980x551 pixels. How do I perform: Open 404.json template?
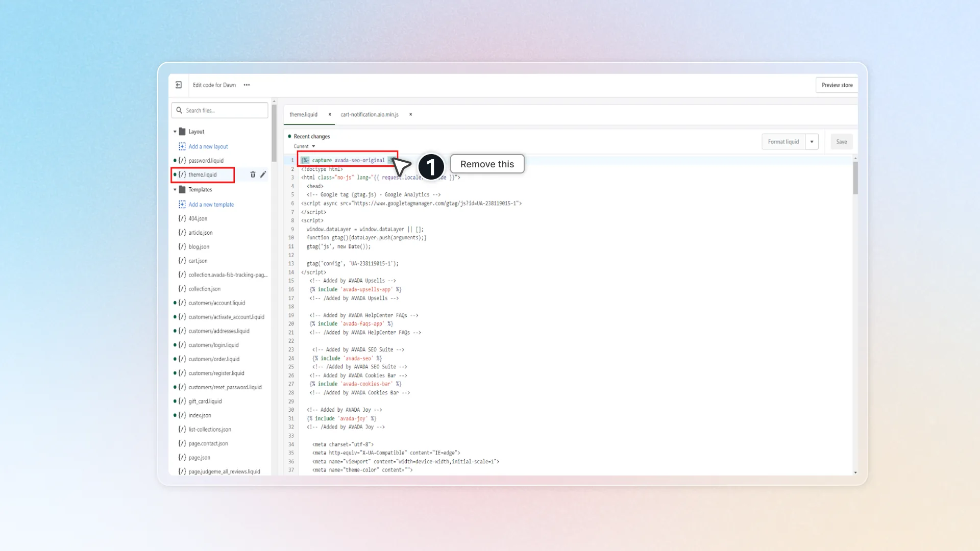[x=198, y=219]
